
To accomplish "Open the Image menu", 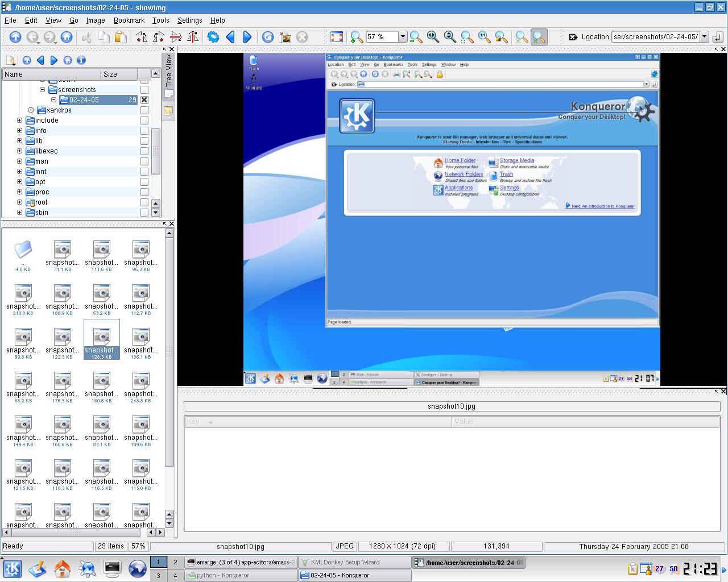I will 96,20.
